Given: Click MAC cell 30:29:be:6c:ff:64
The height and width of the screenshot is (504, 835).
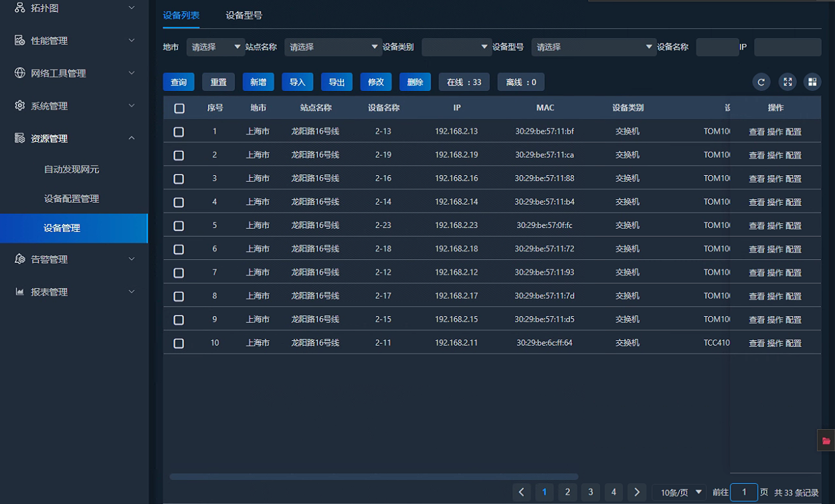Looking at the screenshot, I should tap(545, 343).
